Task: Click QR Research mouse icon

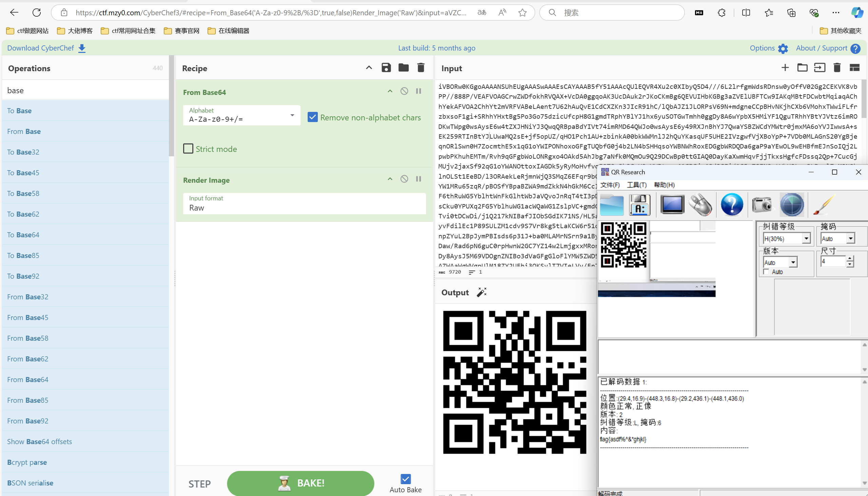Action: coord(701,205)
